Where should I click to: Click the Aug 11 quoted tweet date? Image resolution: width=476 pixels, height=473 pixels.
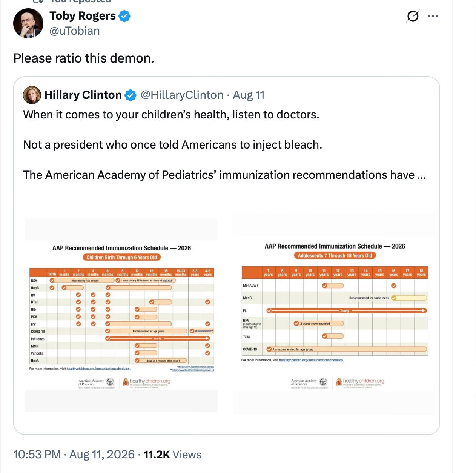pos(249,95)
